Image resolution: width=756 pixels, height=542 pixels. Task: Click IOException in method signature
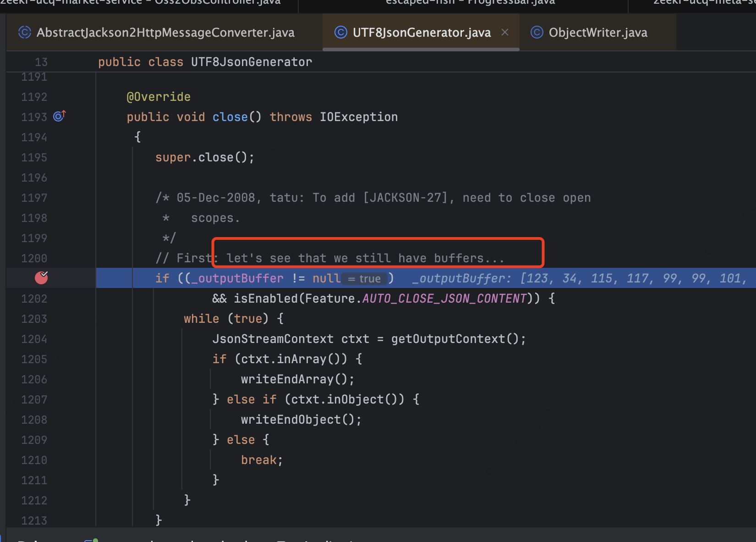[x=359, y=117]
